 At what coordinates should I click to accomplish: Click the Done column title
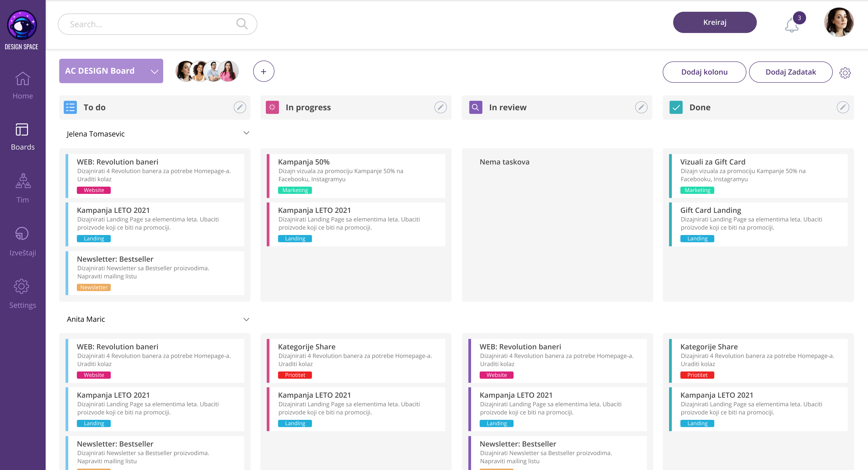point(700,107)
